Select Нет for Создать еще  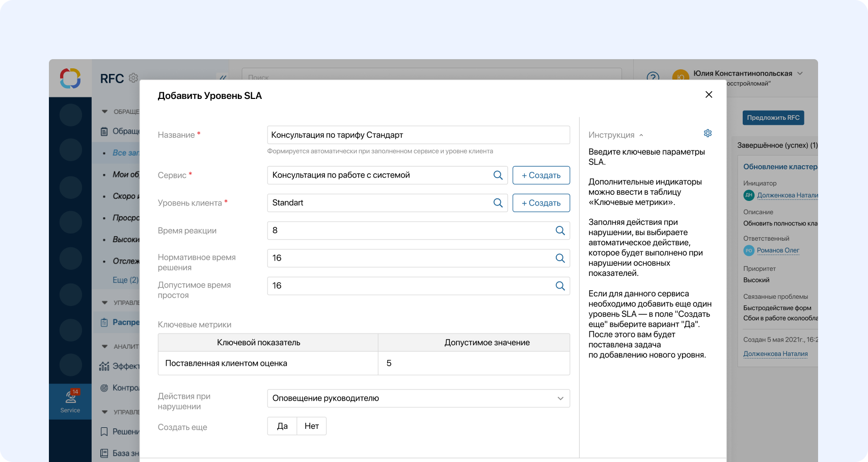[311, 426]
